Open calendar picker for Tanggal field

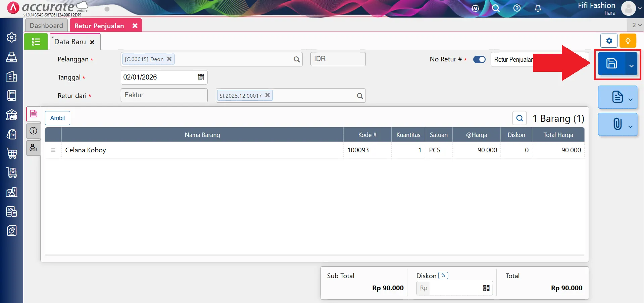(x=201, y=77)
